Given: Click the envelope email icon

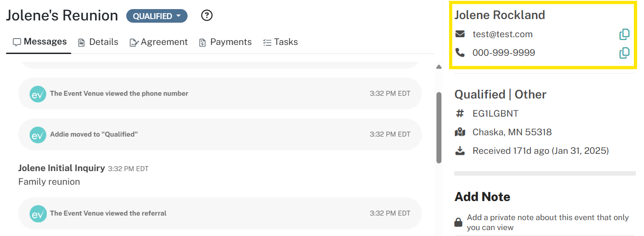Looking at the screenshot, I should (x=460, y=34).
